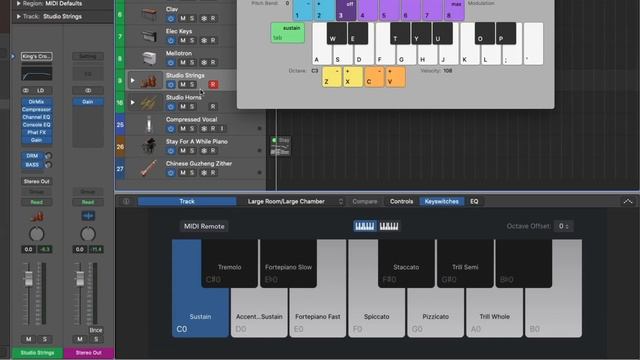Click the Smart Controls inspector info icon
The height and width of the screenshot is (360, 640).
click(126, 201)
